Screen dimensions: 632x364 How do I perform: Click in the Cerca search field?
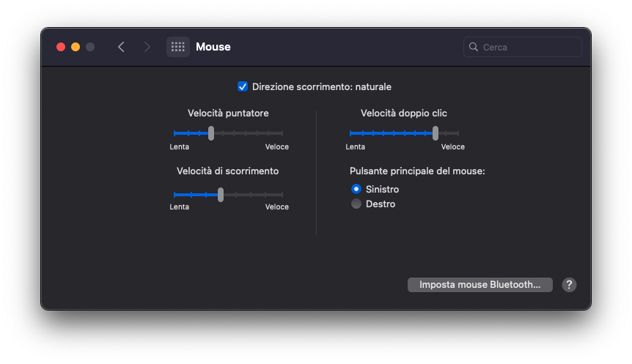click(529, 47)
